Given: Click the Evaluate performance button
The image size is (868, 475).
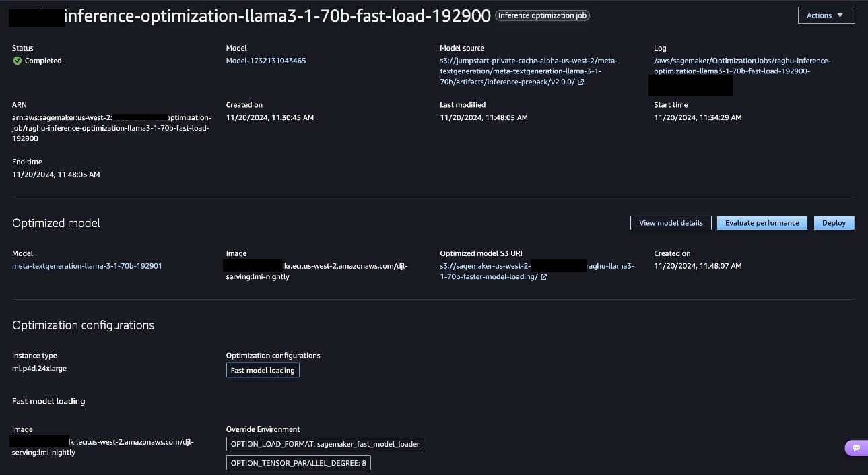Looking at the screenshot, I should tap(762, 223).
